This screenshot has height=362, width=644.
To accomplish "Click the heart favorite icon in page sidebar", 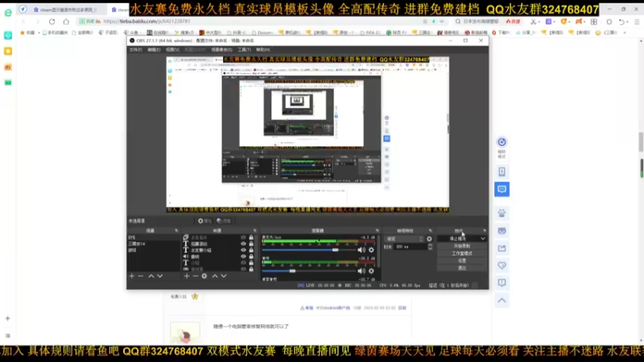I will pos(502,265).
